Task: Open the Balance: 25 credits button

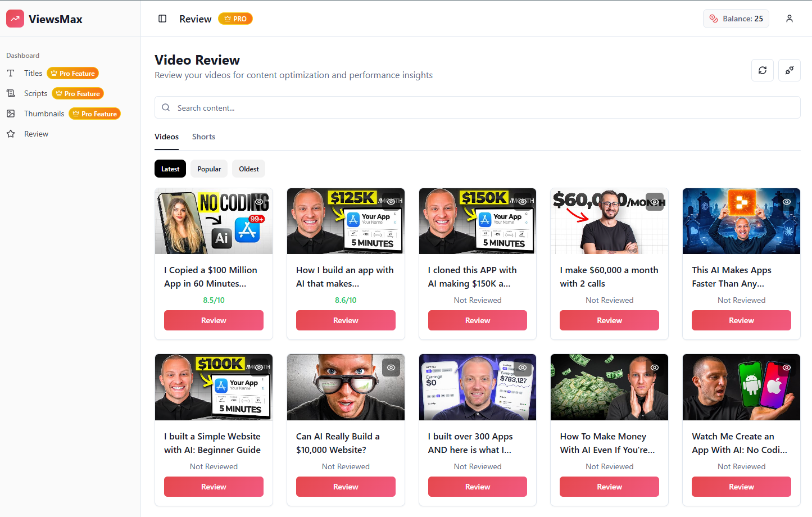Action: (x=736, y=19)
